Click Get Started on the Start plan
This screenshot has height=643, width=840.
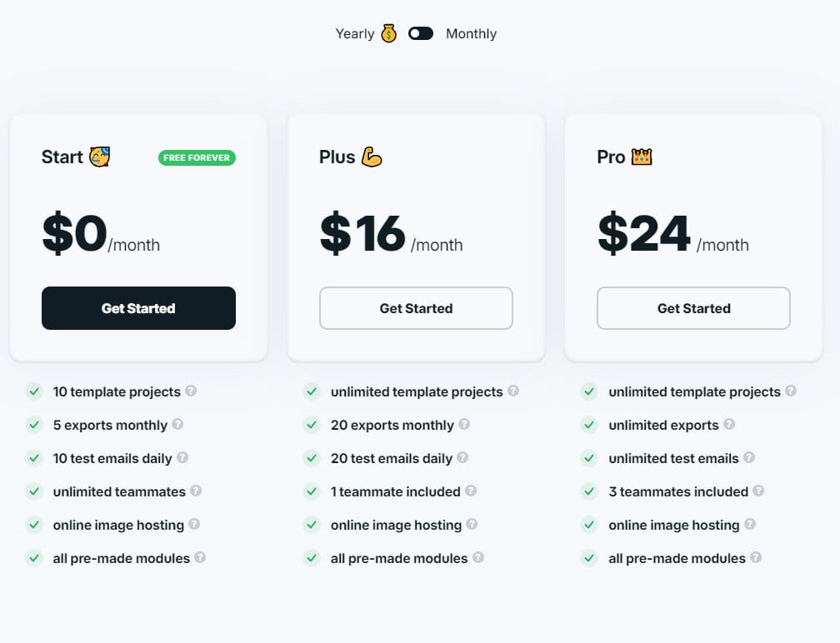pyautogui.click(x=138, y=308)
